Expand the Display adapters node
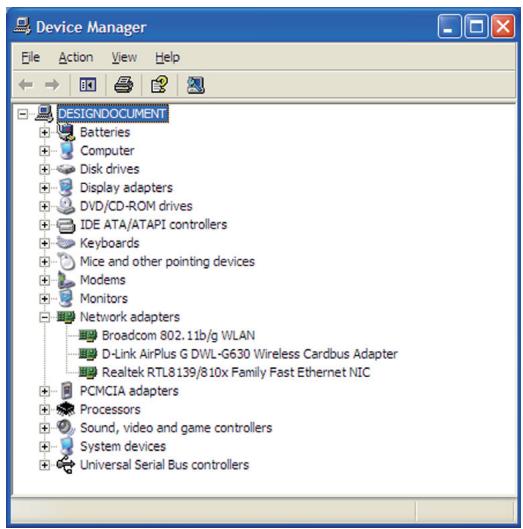523x529 pixels. pyautogui.click(x=44, y=188)
